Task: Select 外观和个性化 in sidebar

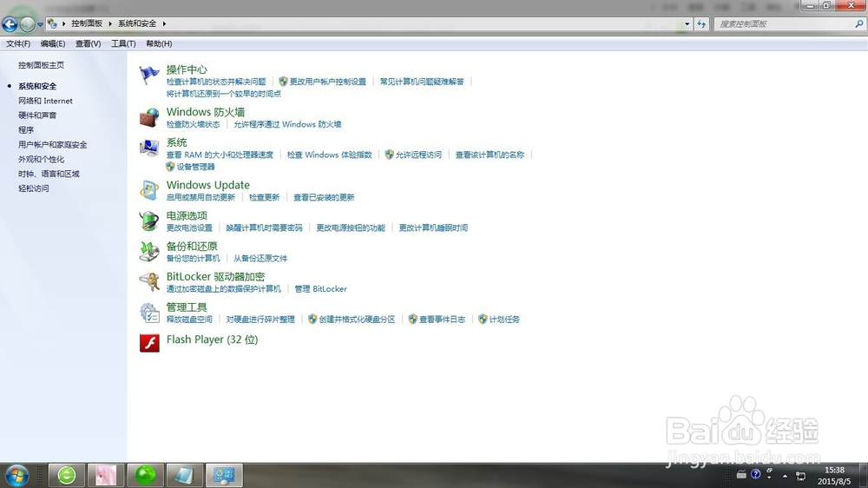Action: click(41, 159)
